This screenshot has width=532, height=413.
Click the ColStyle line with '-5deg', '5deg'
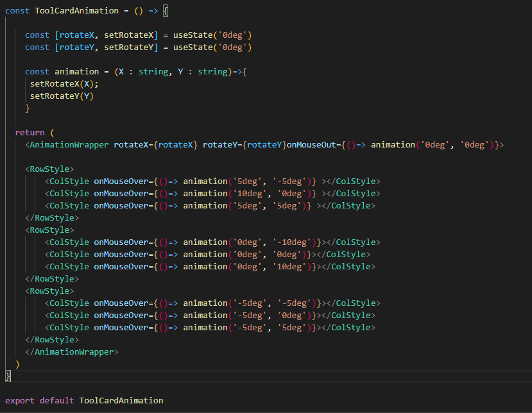coord(210,328)
